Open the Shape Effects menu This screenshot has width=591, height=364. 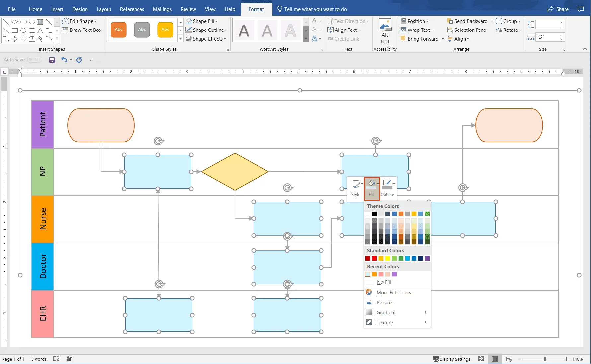(x=206, y=39)
